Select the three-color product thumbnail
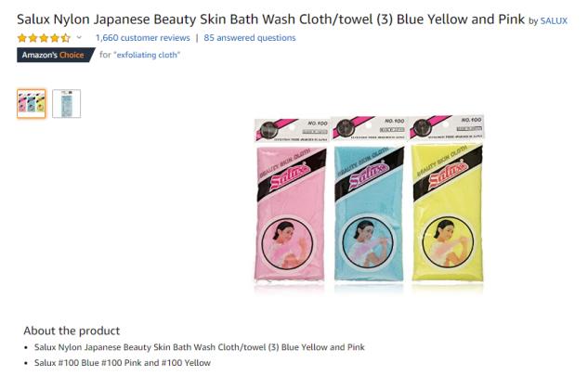 (x=32, y=103)
